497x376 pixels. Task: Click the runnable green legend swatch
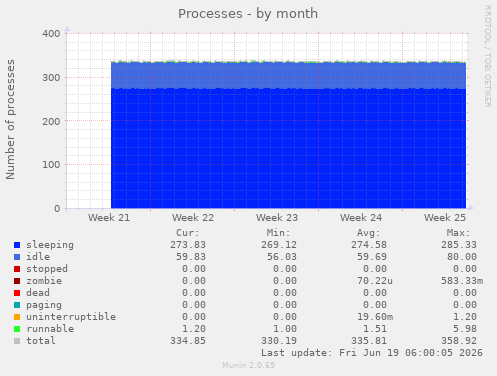click(17, 329)
